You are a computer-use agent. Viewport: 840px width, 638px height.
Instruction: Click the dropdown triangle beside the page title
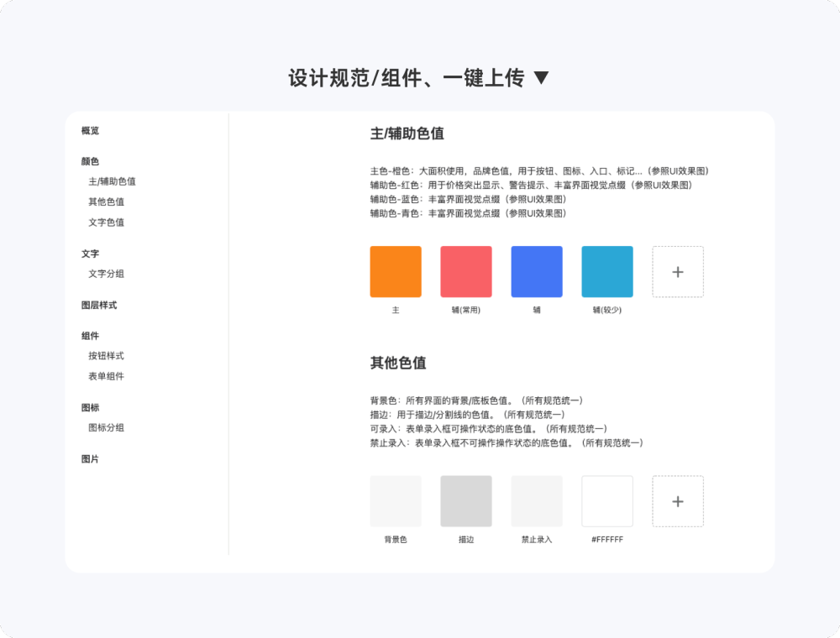pos(541,77)
